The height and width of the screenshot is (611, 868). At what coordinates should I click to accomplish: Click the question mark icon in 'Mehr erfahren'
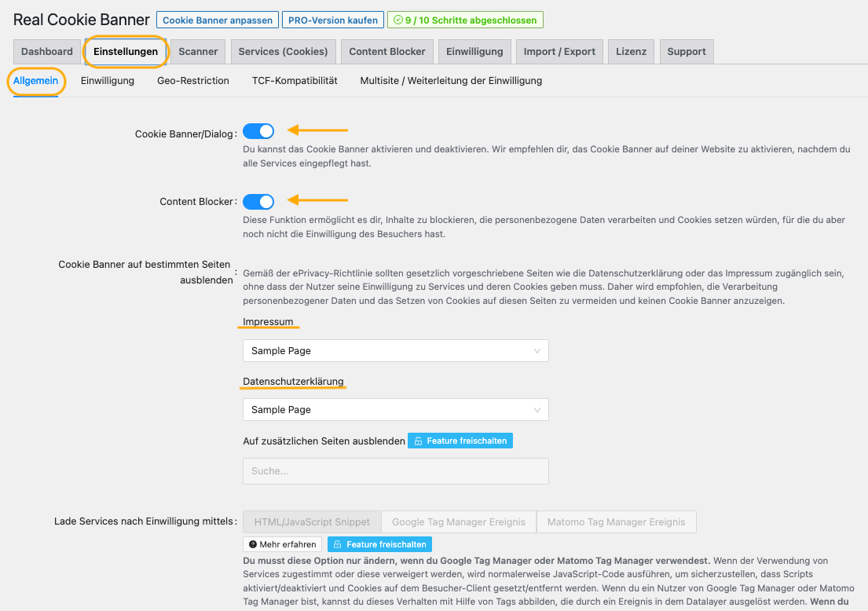253,544
